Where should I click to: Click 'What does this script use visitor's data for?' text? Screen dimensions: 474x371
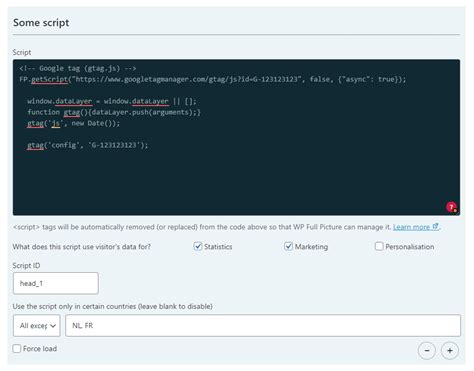82,247
